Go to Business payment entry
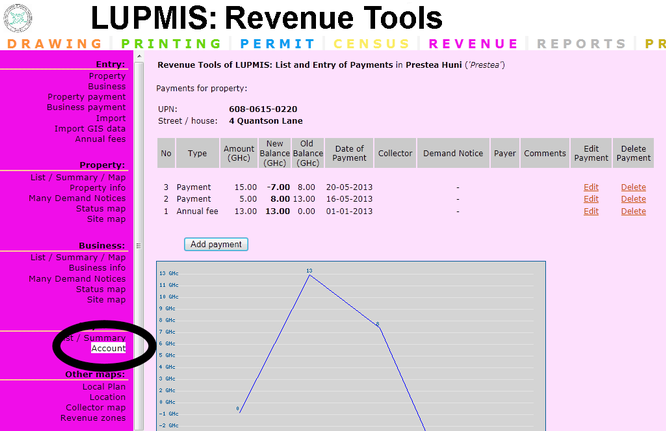This screenshot has width=666, height=431. coord(86,107)
